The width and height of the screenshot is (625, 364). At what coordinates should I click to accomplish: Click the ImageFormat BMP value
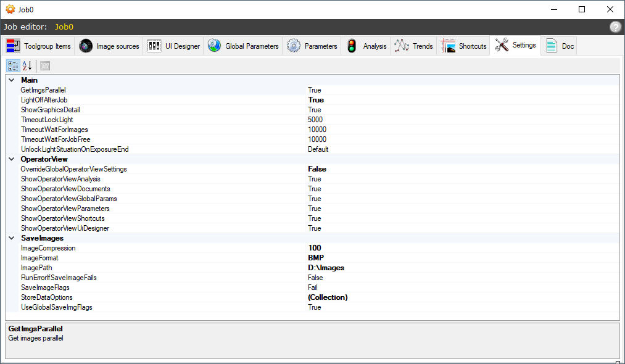coord(316,258)
